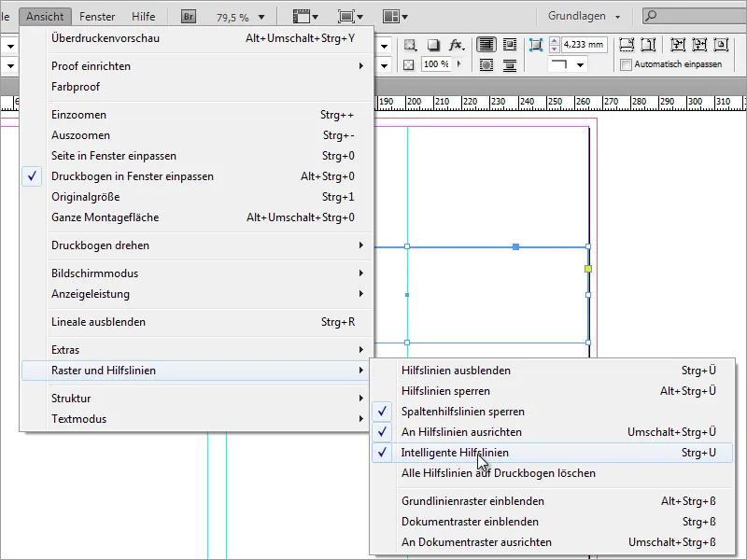Choose Alle Hilfslinien auf Druckbogen löschen

click(x=552, y=473)
